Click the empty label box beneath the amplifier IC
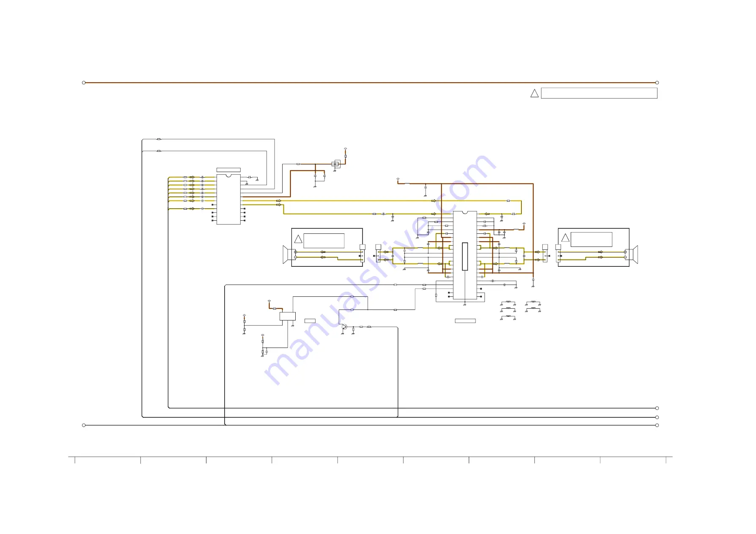 pyautogui.click(x=465, y=321)
